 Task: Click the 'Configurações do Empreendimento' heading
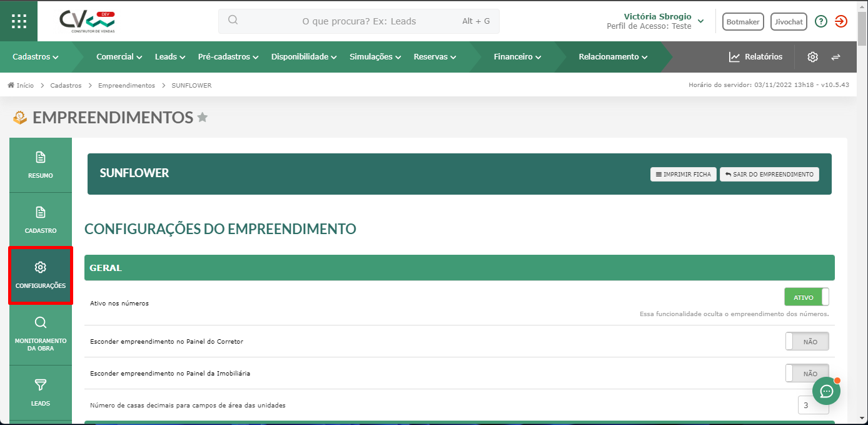(x=220, y=229)
